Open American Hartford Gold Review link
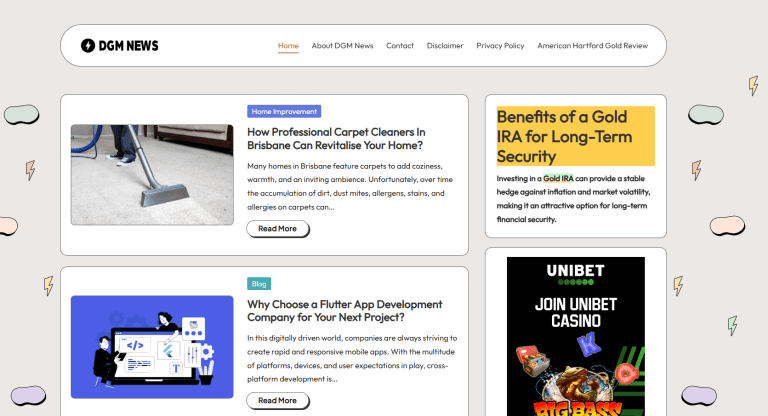This screenshot has width=768, height=416. click(592, 46)
